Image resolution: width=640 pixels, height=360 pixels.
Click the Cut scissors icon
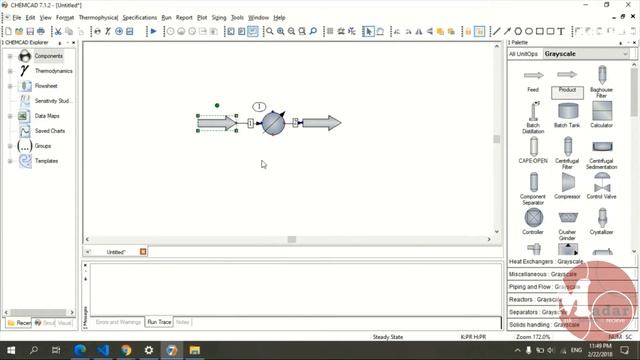[x=58, y=31]
